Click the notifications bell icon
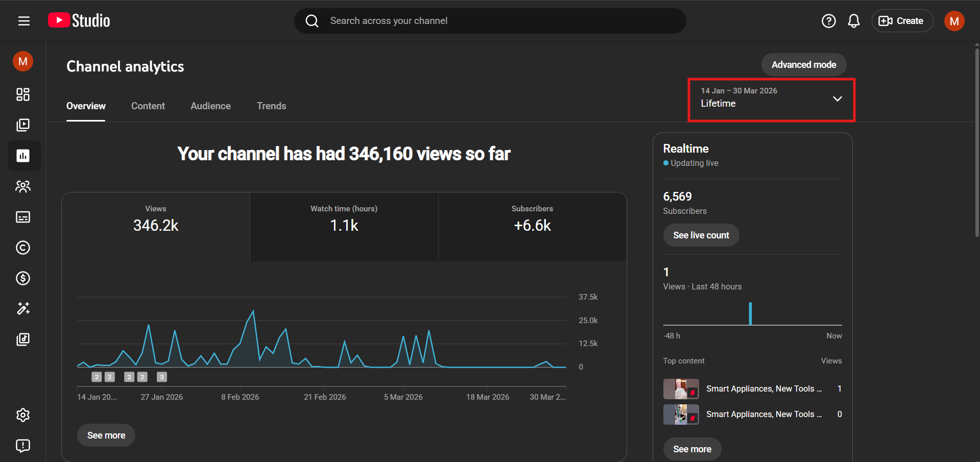 click(x=853, y=21)
